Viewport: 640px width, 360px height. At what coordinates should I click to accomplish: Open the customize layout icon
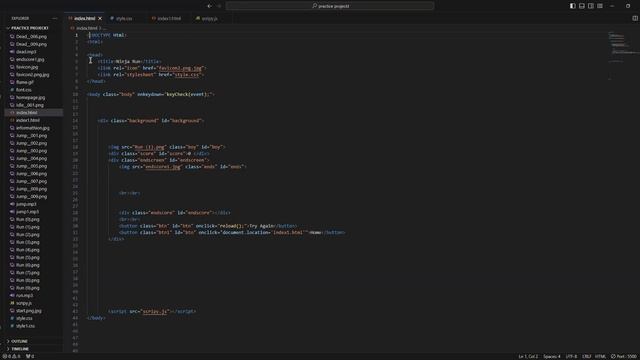tap(600, 6)
